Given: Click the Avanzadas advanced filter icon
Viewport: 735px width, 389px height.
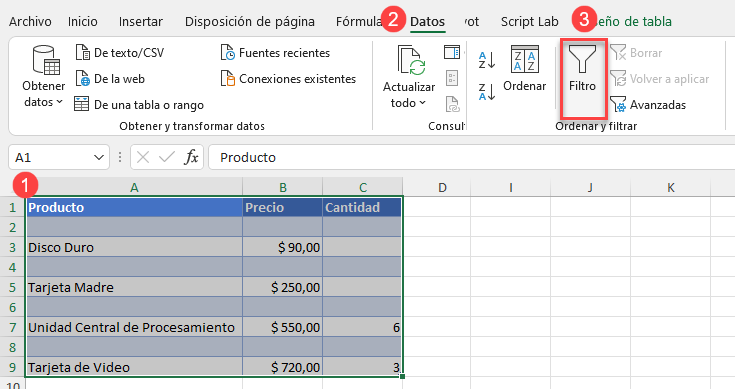Looking at the screenshot, I should coord(618,105).
